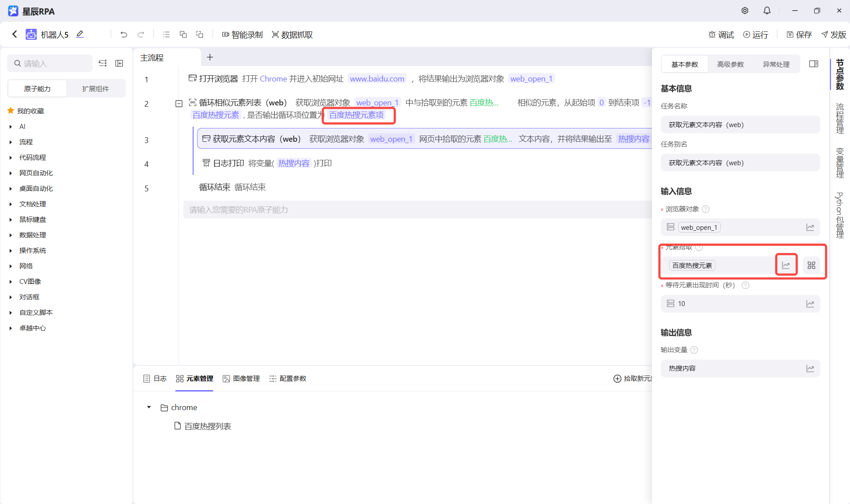
Task: Open the 日志 tab
Action: click(x=155, y=379)
